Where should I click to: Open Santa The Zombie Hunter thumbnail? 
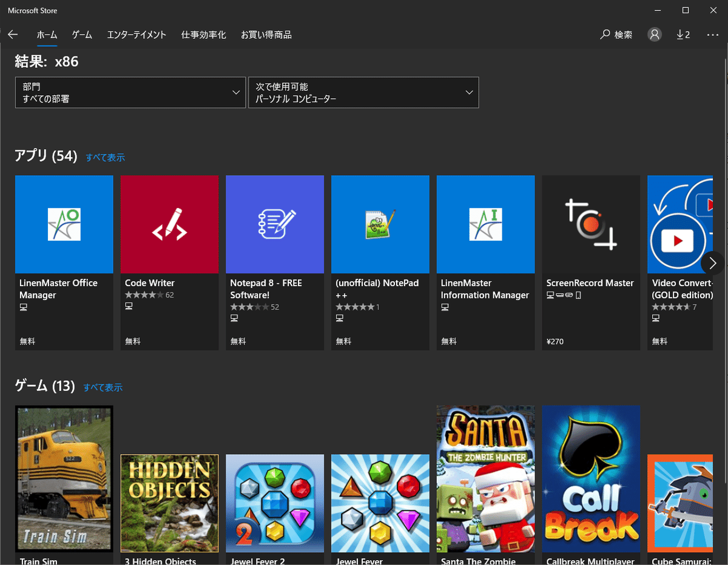pos(486,478)
